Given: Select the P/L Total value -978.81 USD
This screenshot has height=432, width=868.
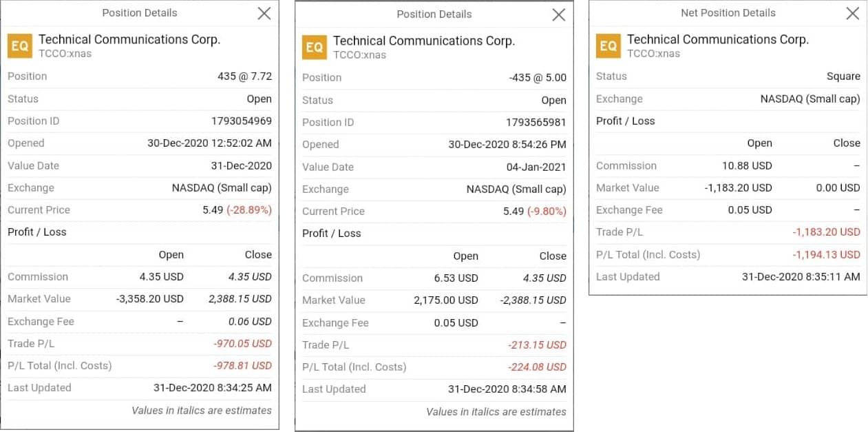Looking at the screenshot, I should [x=242, y=365].
